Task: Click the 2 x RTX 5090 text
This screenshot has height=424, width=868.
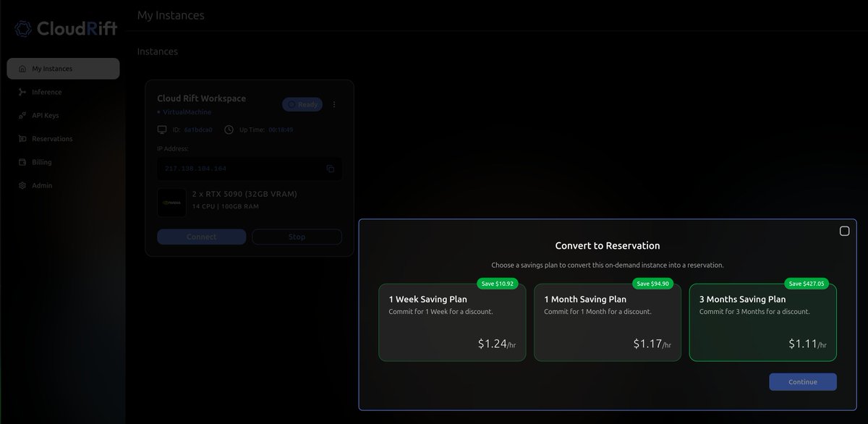Action: point(244,194)
